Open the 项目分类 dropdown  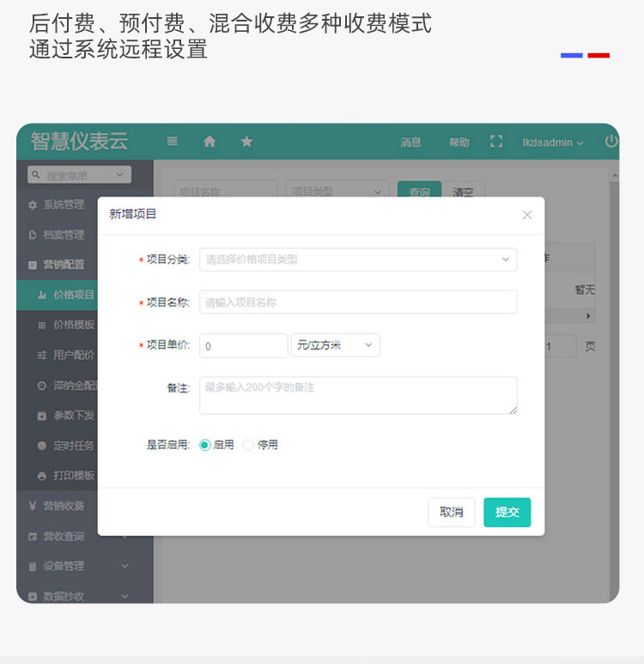click(x=358, y=259)
